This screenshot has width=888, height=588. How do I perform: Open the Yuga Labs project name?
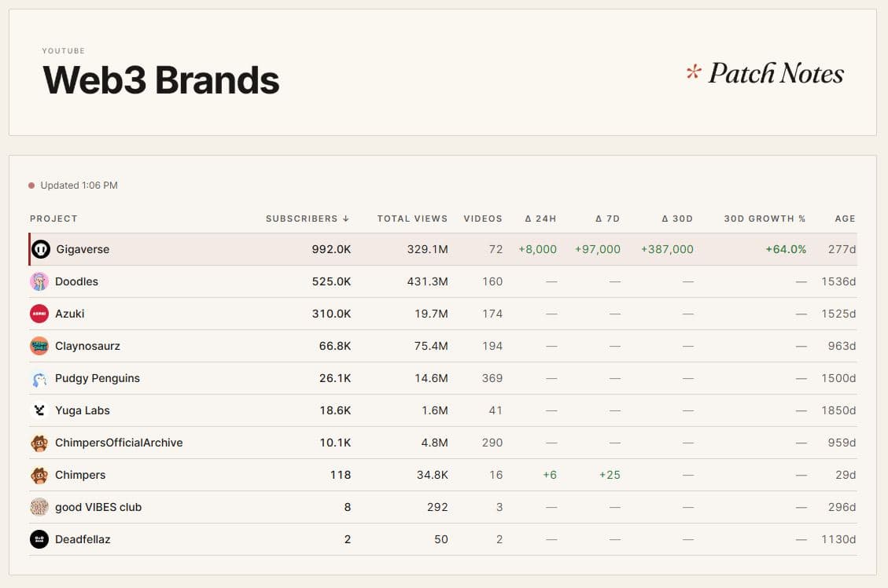point(83,410)
